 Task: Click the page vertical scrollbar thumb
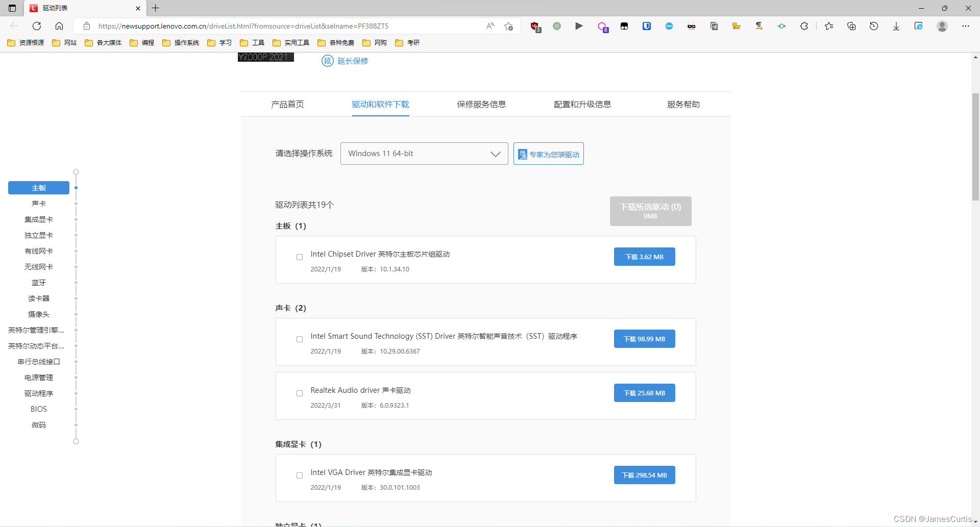[x=975, y=147]
